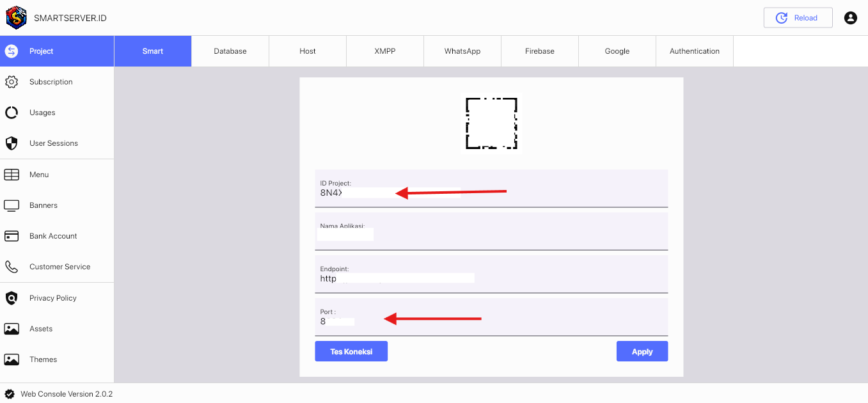Click the QR code image

[x=491, y=123]
